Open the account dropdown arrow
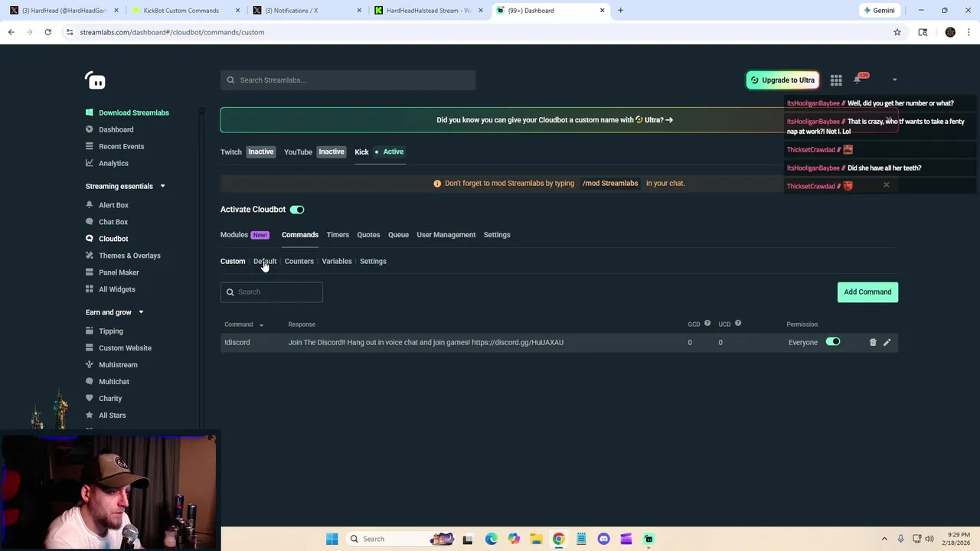This screenshot has width=980, height=551. click(x=894, y=80)
